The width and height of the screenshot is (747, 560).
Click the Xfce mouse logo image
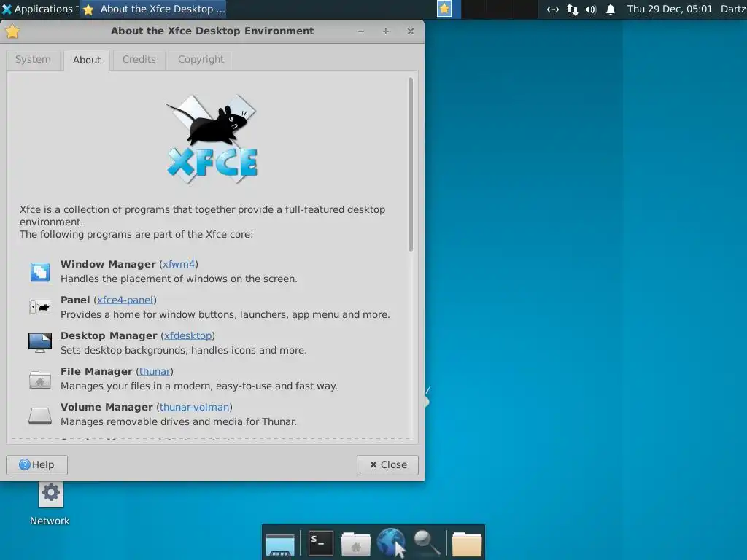(212, 139)
